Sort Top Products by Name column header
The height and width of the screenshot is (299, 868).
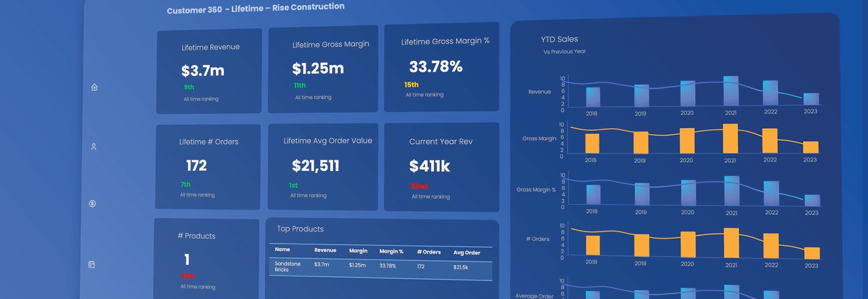pos(282,249)
